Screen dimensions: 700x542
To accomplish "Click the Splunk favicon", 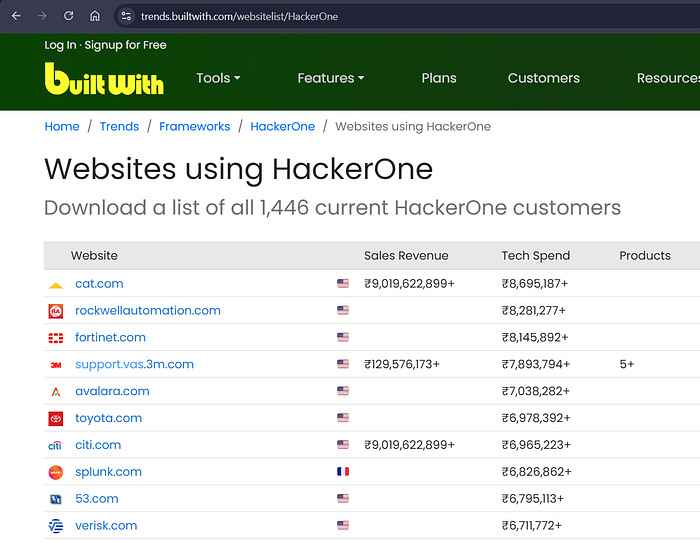I will (56, 472).
